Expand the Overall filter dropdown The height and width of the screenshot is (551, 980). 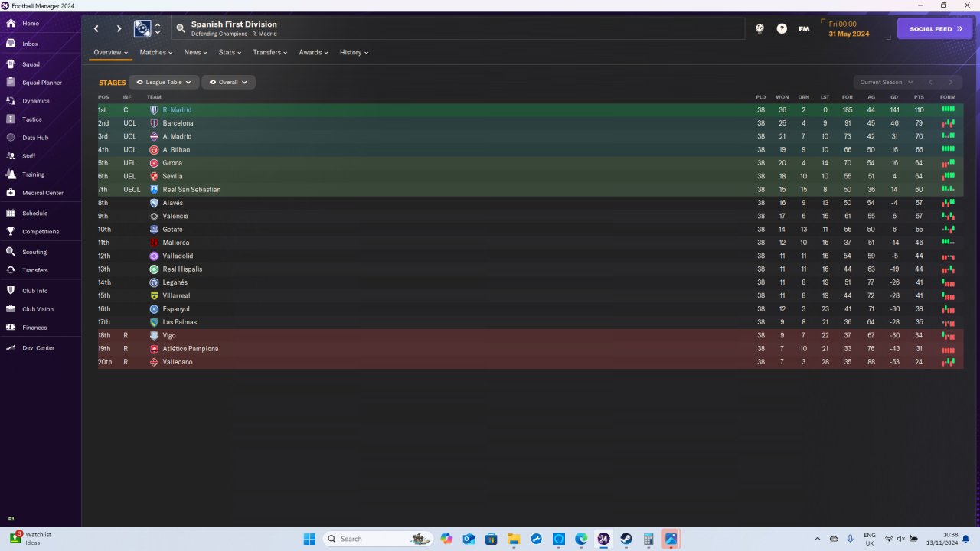(x=228, y=82)
